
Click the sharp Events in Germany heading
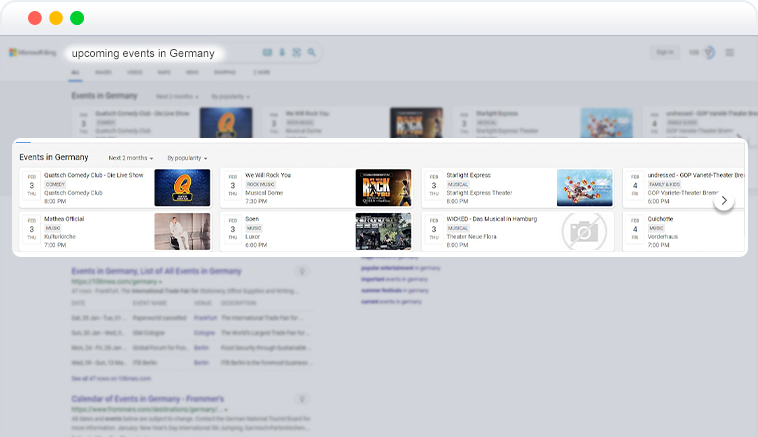tap(54, 157)
